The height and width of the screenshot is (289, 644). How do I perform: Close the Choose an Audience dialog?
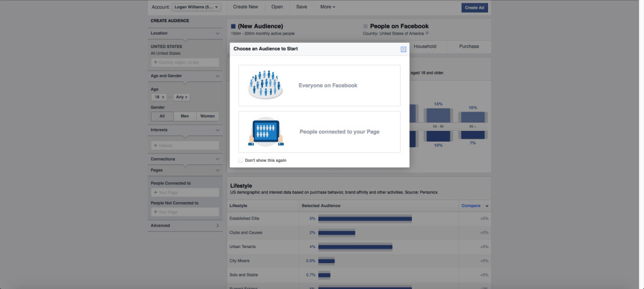click(x=403, y=49)
